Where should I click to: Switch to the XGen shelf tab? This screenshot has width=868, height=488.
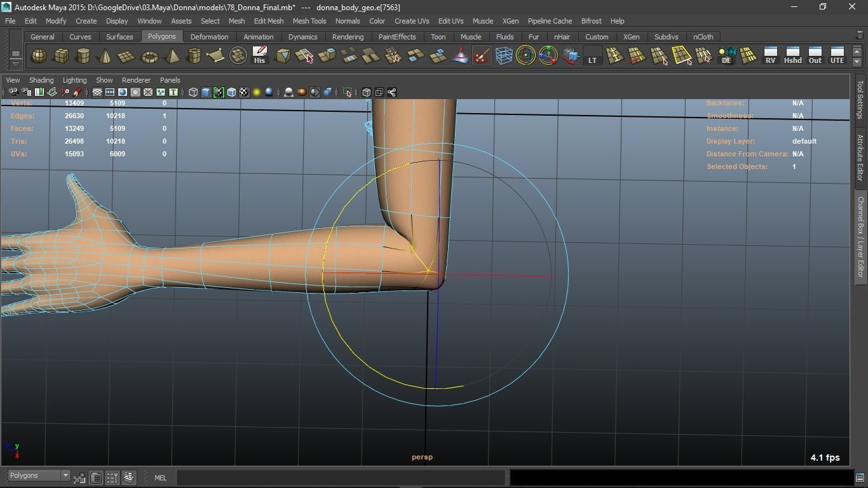tap(631, 37)
